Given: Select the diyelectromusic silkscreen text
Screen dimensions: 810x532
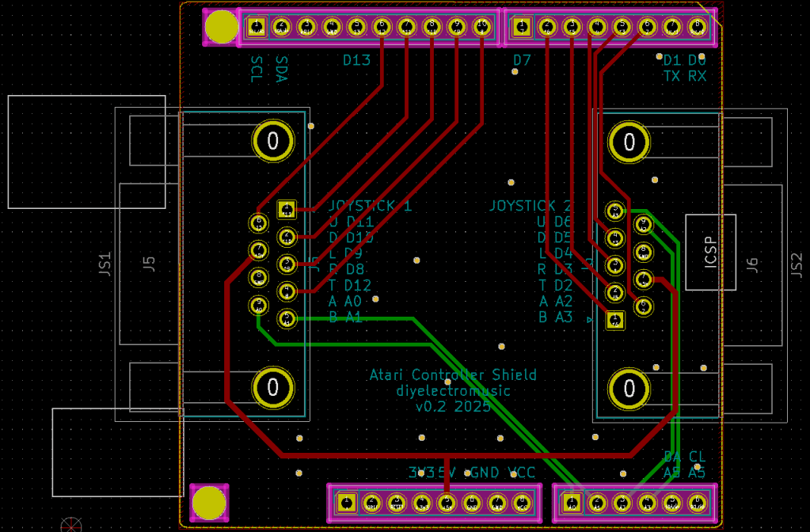Looking at the screenshot, I should click(453, 391).
